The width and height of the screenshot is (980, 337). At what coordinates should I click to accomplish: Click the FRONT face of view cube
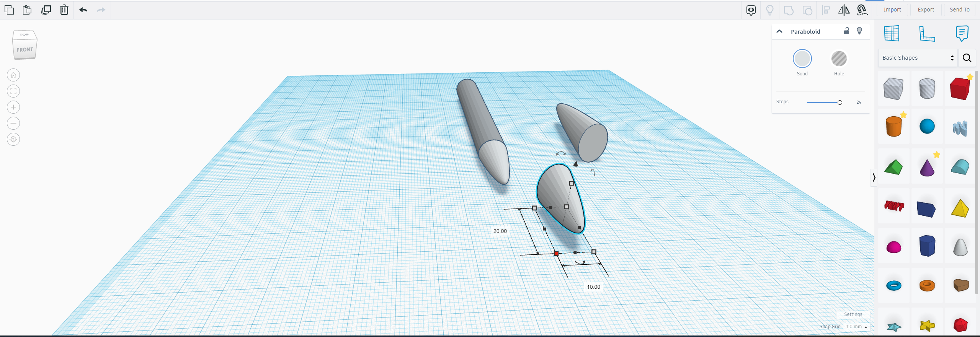[x=25, y=50]
